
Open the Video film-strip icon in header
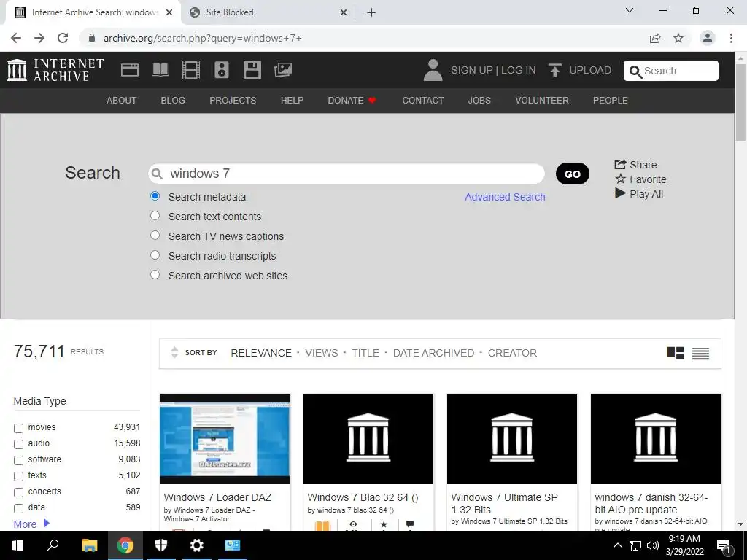pos(191,70)
